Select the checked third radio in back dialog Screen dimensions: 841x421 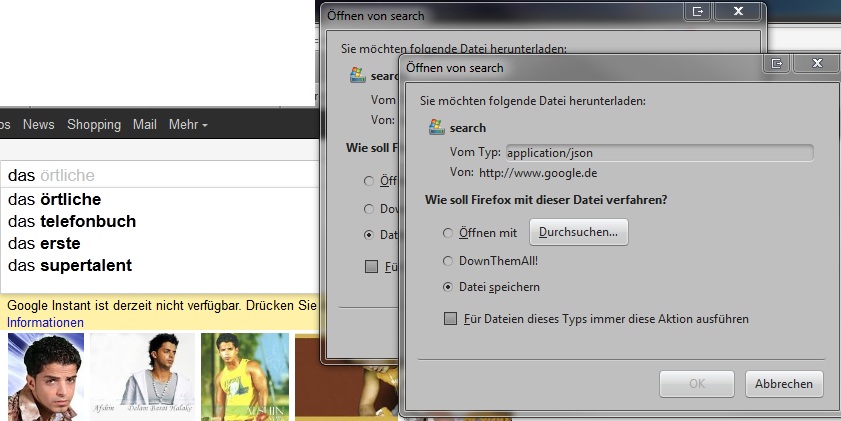(x=368, y=235)
